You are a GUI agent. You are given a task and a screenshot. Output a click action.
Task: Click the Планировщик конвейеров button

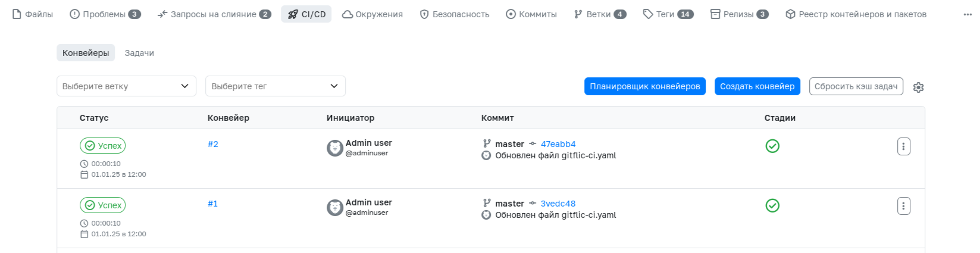(x=645, y=86)
